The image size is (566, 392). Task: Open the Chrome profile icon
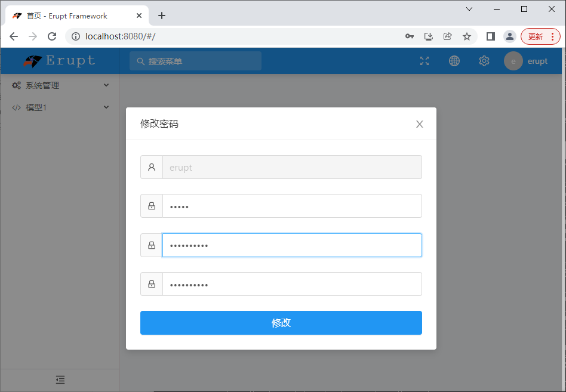[x=510, y=36]
